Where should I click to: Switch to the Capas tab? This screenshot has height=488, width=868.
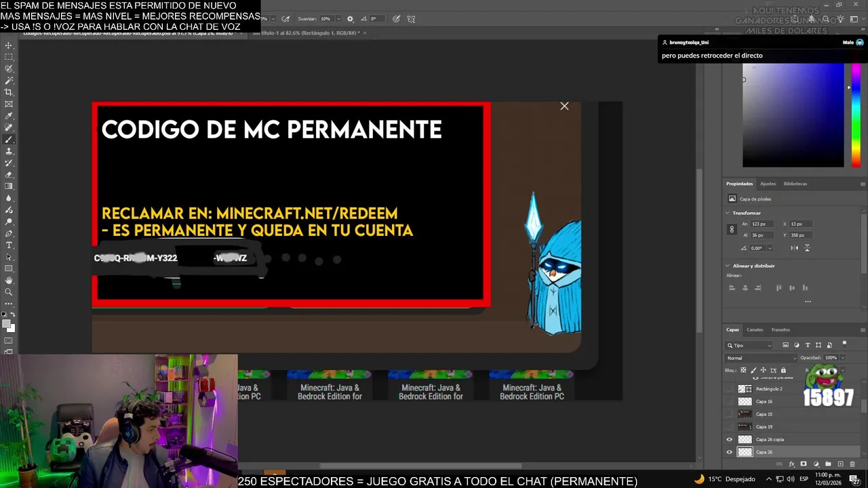[732, 329]
